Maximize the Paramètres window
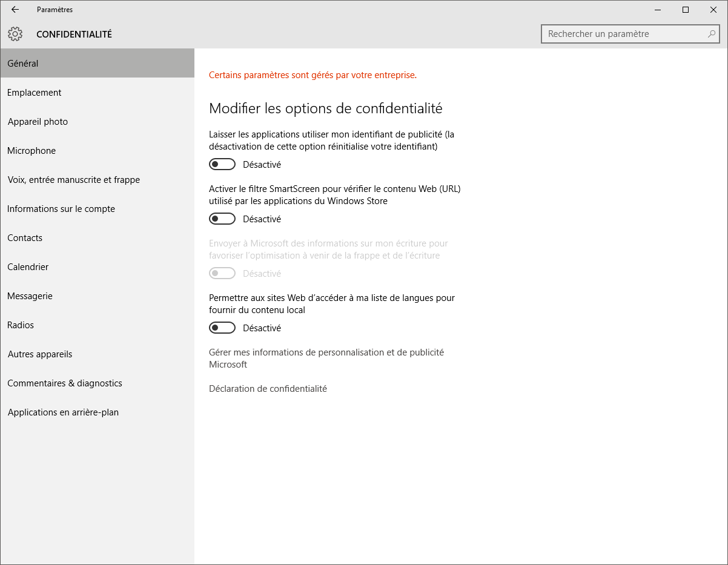Viewport: 728px width, 565px height. coord(686,10)
